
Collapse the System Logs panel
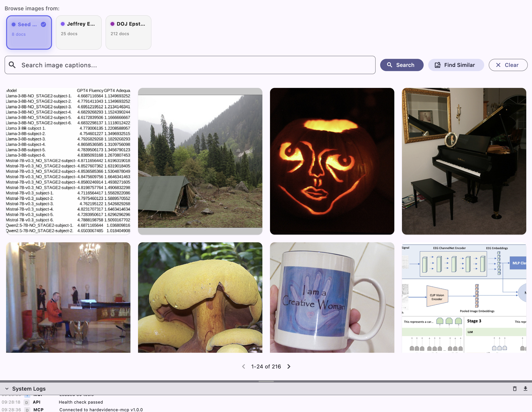coord(7,389)
